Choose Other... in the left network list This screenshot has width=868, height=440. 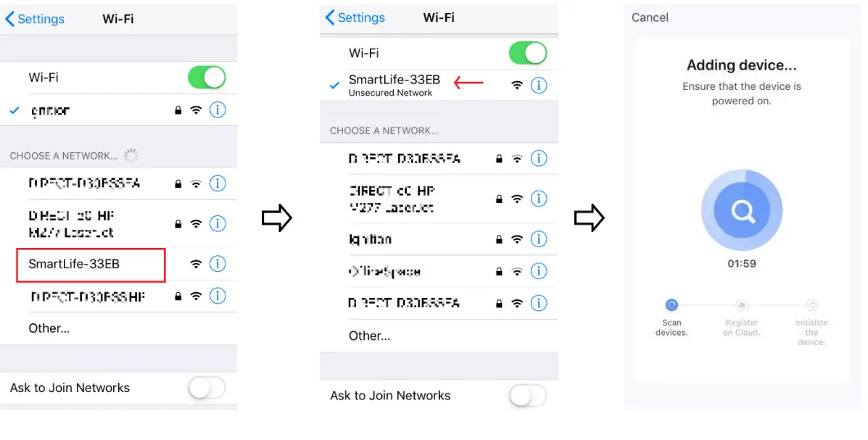tap(49, 328)
